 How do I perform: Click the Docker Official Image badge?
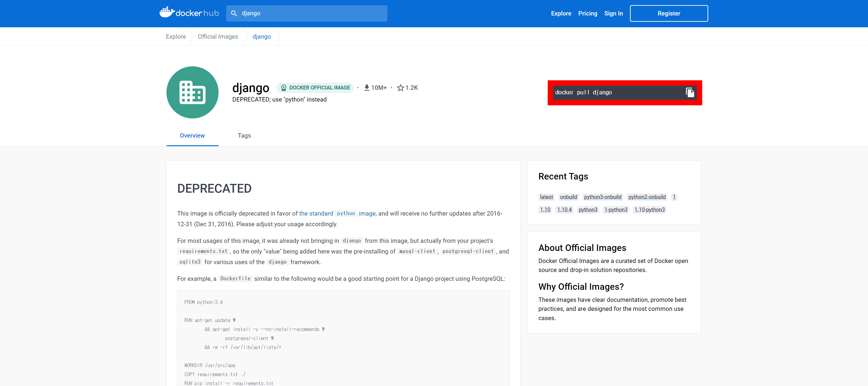pyautogui.click(x=315, y=88)
